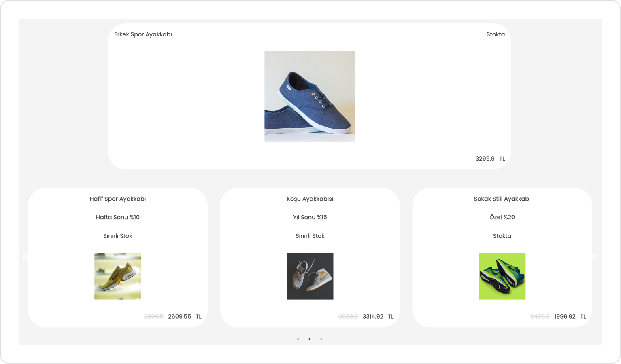The height and width of the screenshot is (364, 621).
Task: Click the Hafta Sonu %10 discount label
Action: 118,217
